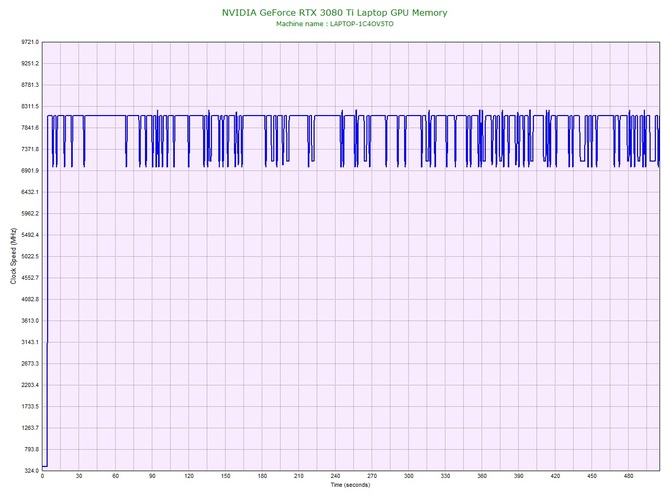
Task: Select the 60 second x-axis label
Action: (116, 476)
